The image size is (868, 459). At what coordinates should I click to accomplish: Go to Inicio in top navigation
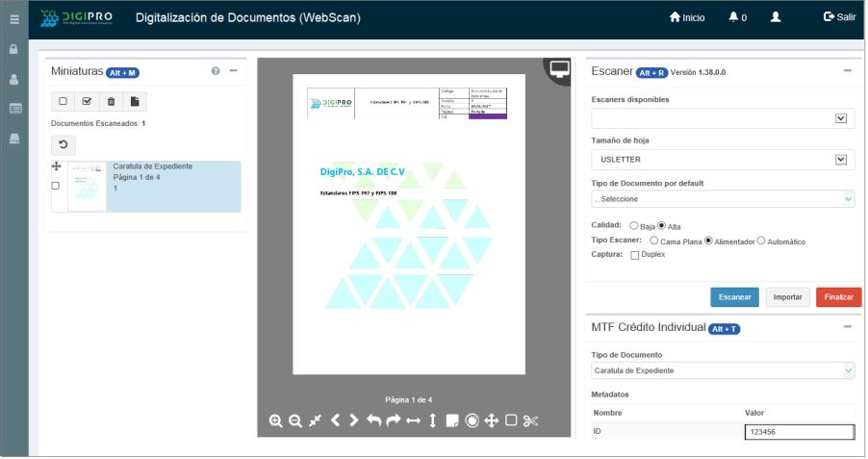point(687,17)
